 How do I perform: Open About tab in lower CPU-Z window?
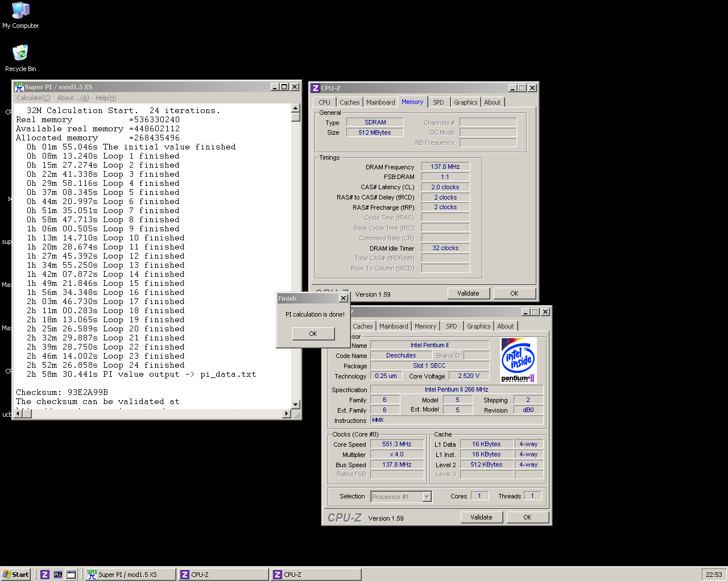506,326
